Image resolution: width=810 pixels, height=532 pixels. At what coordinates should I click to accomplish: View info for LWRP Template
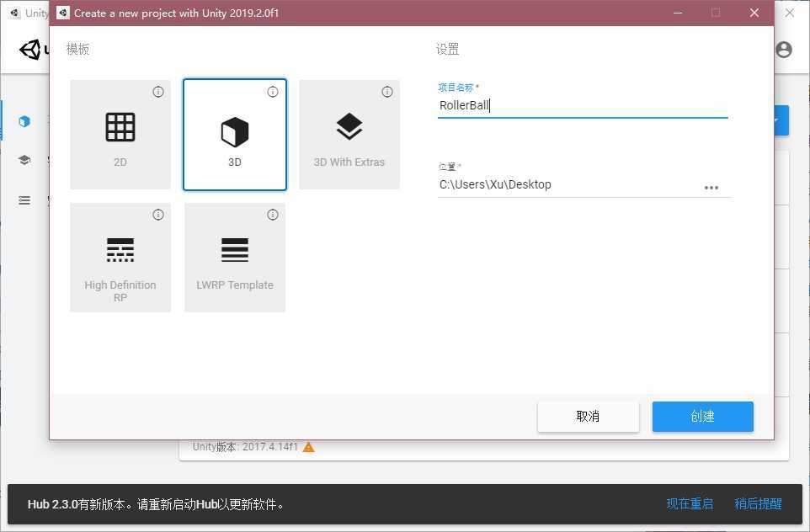pyautogui.click(x=273, y=215)
